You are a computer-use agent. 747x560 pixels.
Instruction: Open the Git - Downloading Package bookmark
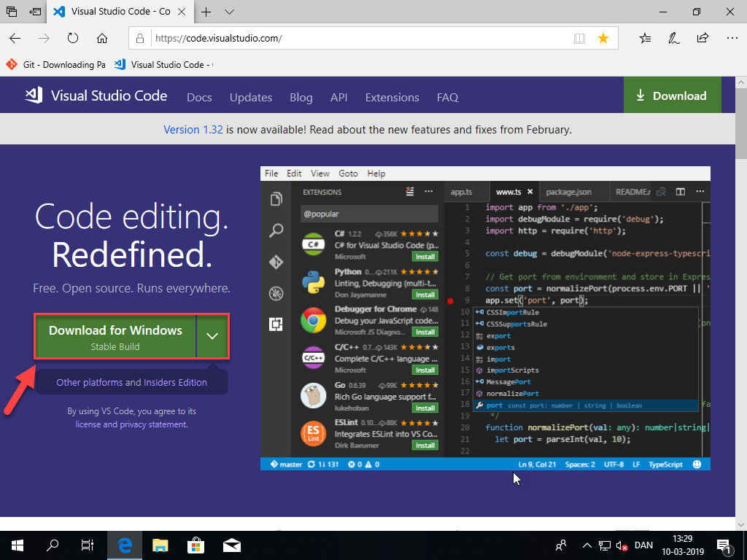pyautogui.click(x=55, y=64)
